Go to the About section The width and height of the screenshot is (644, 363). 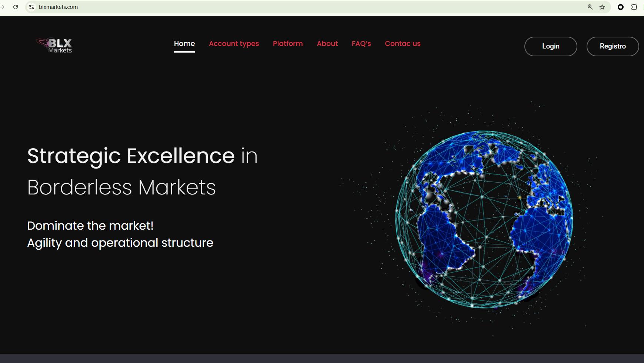[x=327, y=44]
